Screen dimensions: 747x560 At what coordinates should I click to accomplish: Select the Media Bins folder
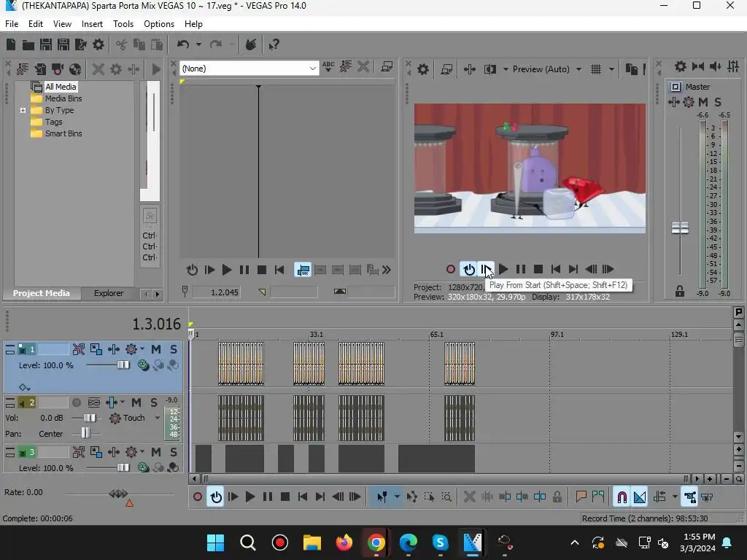tap(63, 98)
